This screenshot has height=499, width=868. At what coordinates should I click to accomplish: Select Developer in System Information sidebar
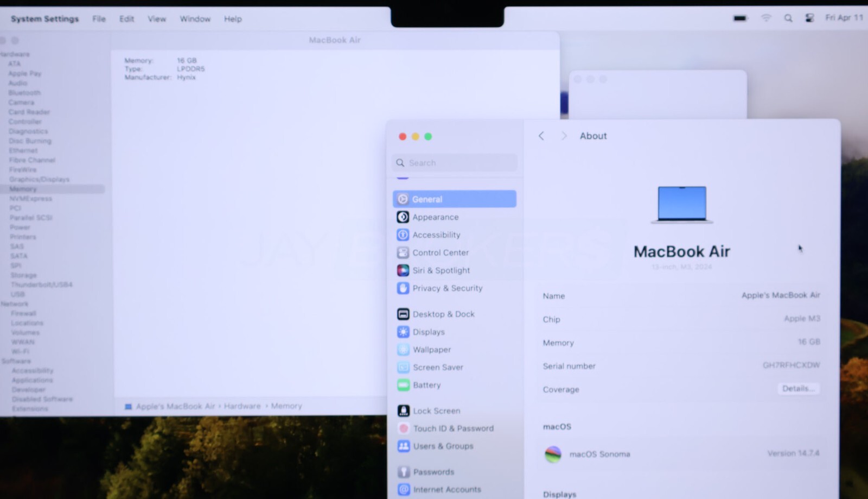[x=29, y=389]
